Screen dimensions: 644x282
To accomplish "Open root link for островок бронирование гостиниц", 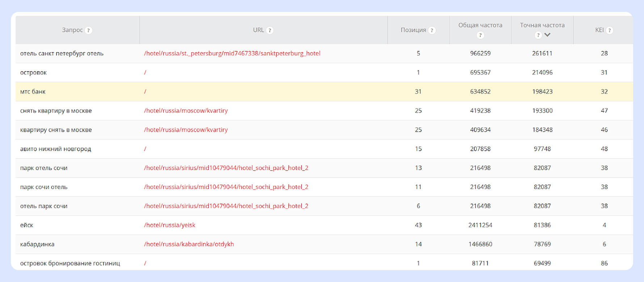I will click(x=145, y=264).
